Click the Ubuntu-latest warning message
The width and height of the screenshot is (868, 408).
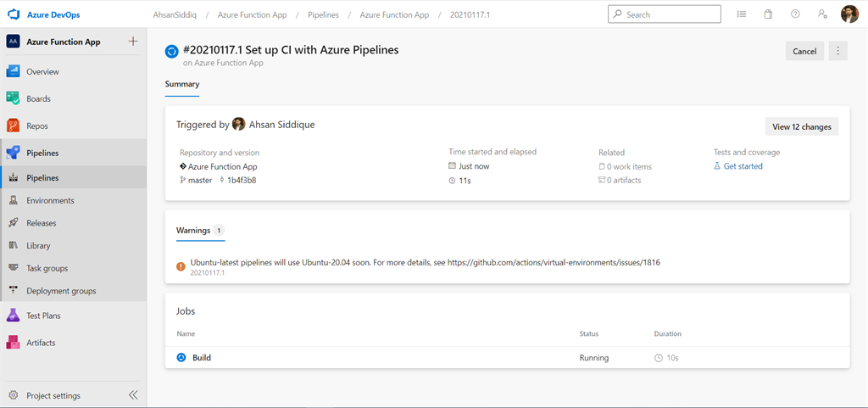click(426, 262)
